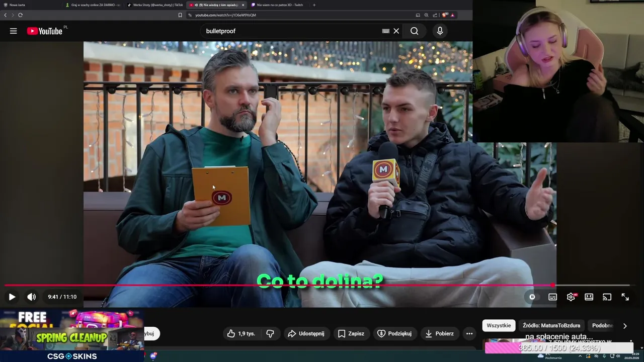Image resolution: width=644 pixels, height=362 pixels.
Task: Go forward in browser history
Action: pos(13,15)
